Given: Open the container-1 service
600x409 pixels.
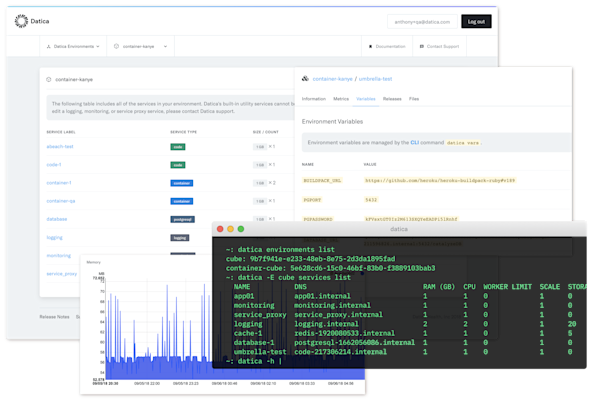Looking at the screenshot, I should (x=59, y=183).
